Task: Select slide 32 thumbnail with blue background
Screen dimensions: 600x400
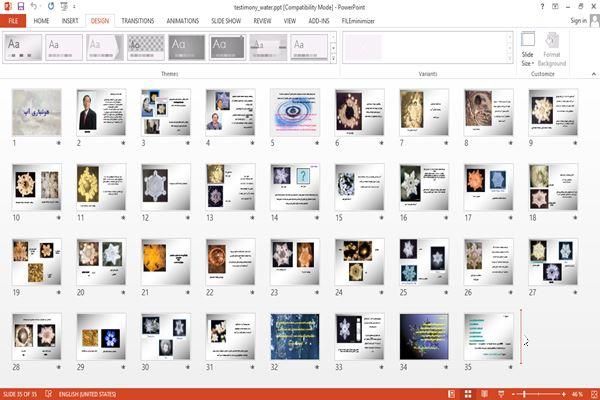Action: (295, 336)
